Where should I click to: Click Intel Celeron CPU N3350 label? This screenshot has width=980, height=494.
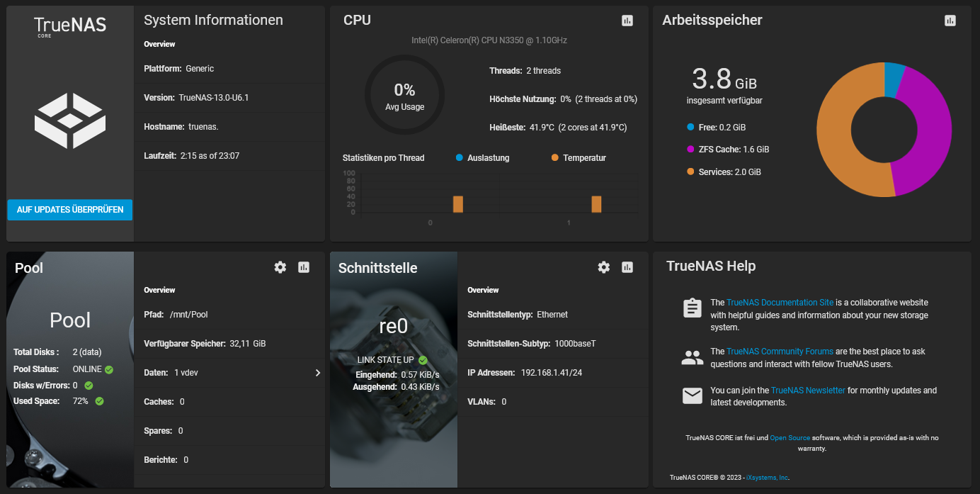click(489, 40)
